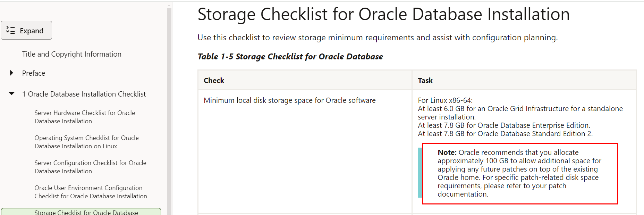This screenshot has height=215, width=644.
Task: Click the sidebar scroll-up arrow
Action: click(169, 5)
